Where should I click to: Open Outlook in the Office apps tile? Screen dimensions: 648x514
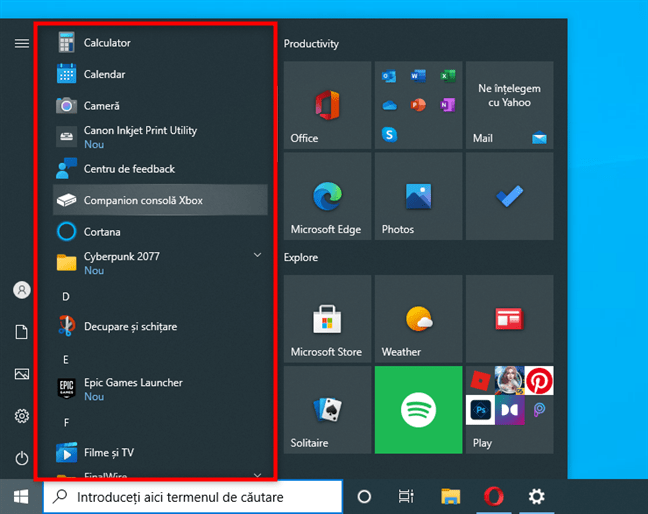coord(389,76)
